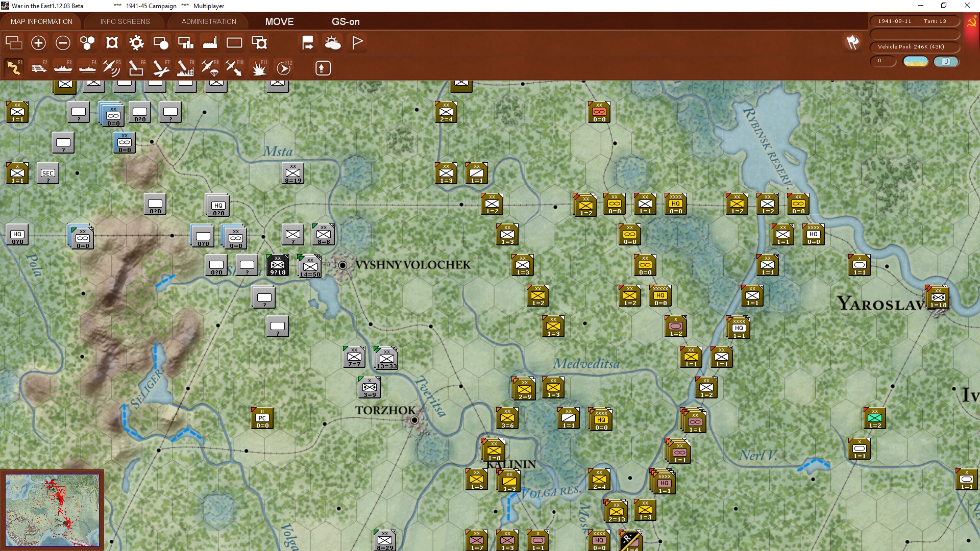
Task: Select the black 9?18 unit counter
Action: 278,265
